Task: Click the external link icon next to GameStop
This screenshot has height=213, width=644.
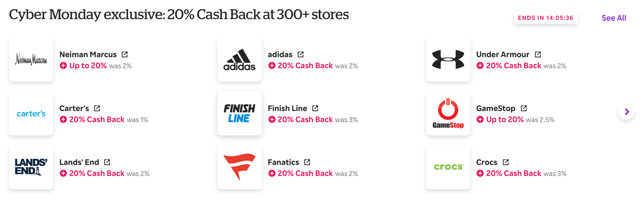Action: click(x=524, y=108)
